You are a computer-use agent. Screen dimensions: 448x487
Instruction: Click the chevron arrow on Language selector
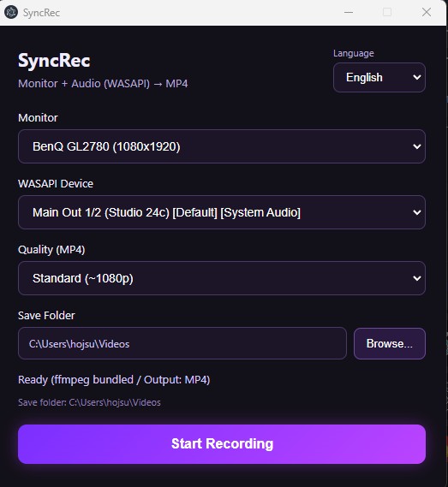click(417, 77)
